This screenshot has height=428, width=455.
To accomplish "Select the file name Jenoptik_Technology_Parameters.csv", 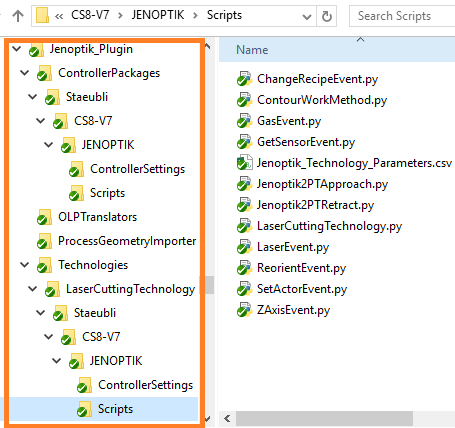I will tap(354, 163).
